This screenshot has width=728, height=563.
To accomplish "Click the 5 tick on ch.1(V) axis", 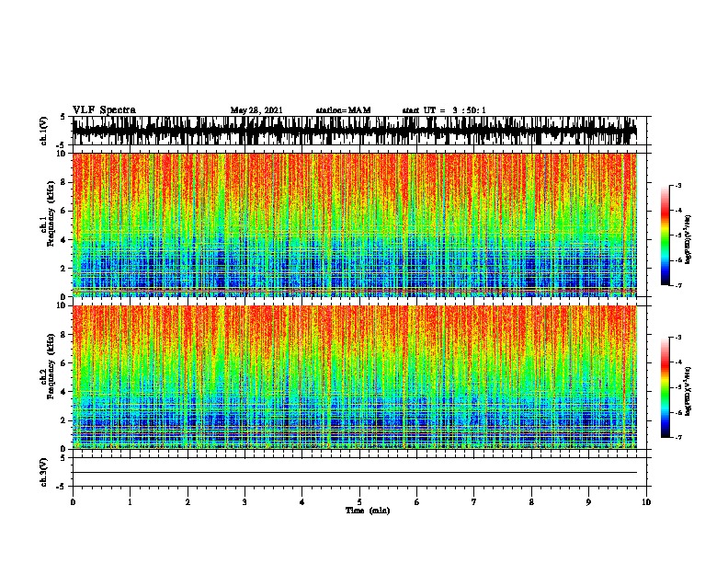I will point(63,117).
